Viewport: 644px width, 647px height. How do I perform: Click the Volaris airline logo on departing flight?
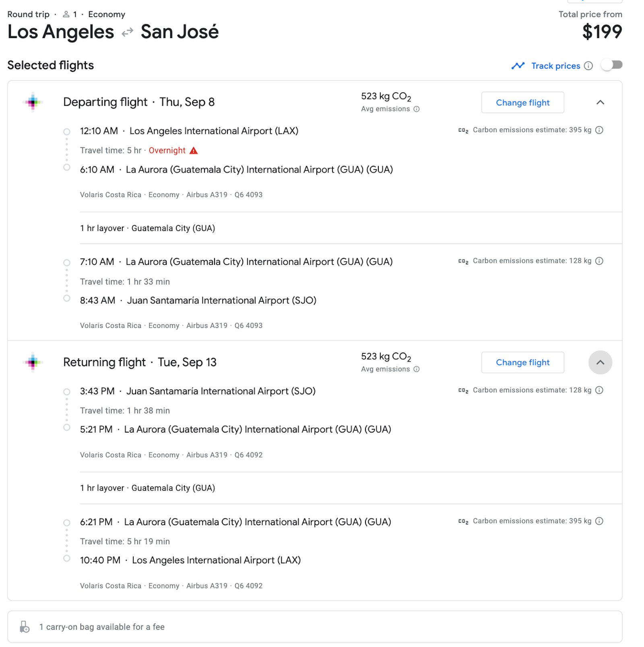point(32,102)
